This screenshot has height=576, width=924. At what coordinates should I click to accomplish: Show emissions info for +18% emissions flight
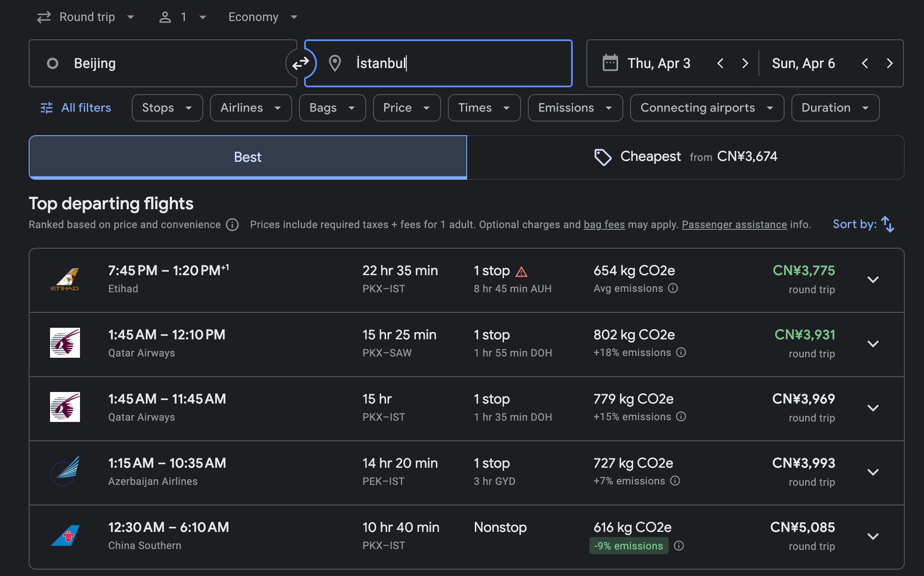pos(681,352)
